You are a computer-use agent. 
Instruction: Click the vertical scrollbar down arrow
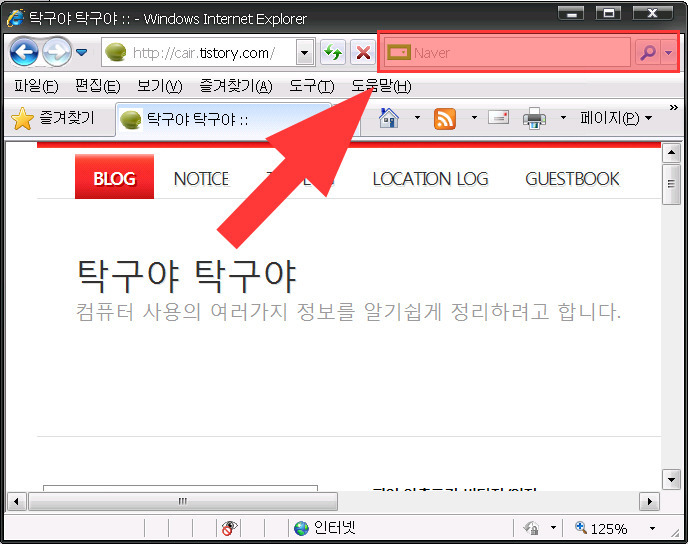pos(671,480)
